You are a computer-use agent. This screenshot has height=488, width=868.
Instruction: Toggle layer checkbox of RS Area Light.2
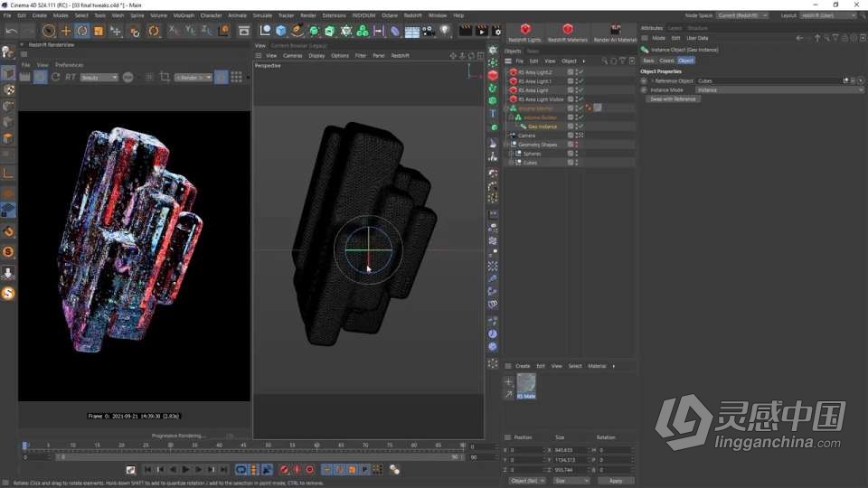pyautogui.click(x=571, y=72)
